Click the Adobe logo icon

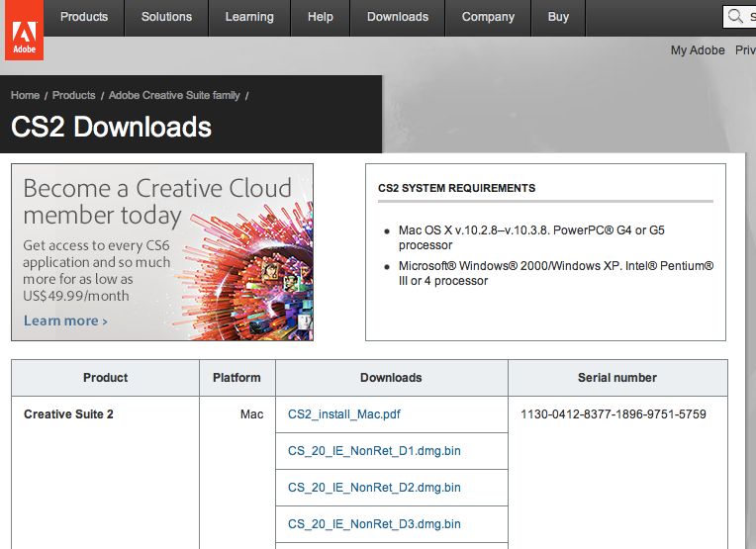(x=24, y=30)
